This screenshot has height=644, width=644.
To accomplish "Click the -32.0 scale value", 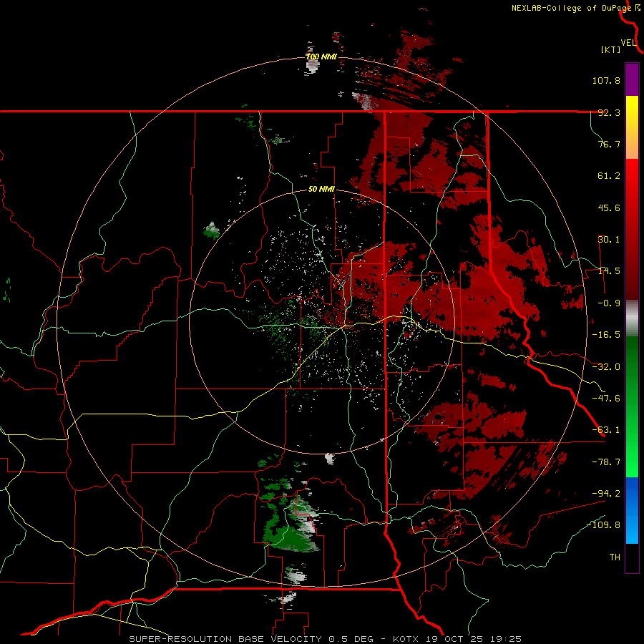I will [606, 367].
